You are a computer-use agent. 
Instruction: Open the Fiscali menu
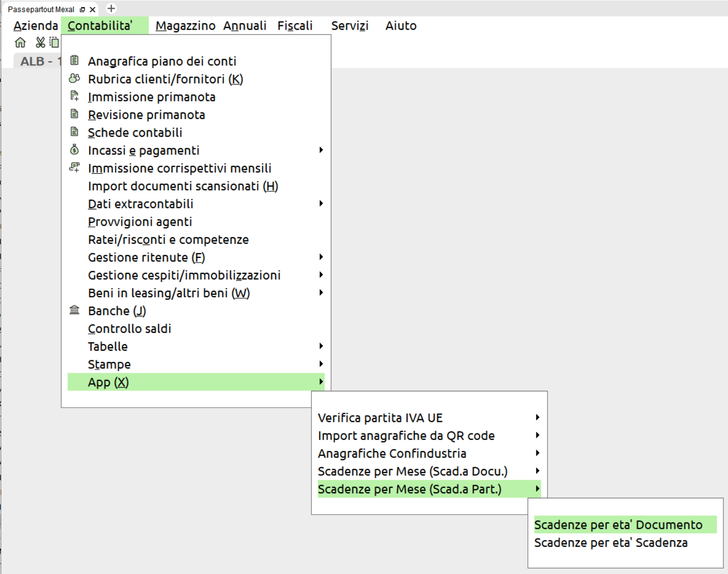pos(295,26)
